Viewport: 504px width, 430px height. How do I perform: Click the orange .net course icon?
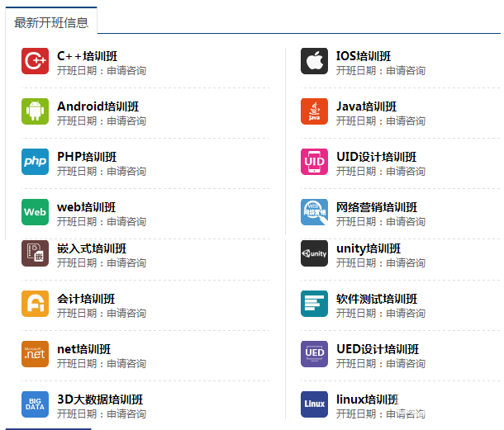35,354
